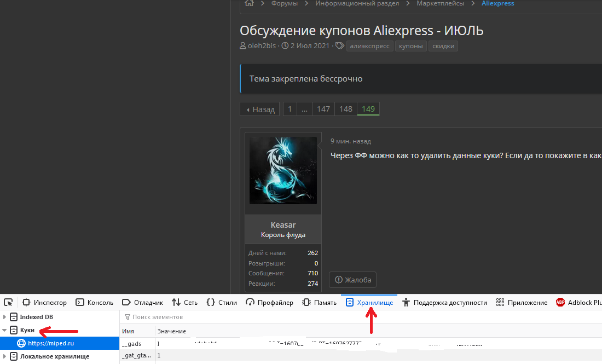Screen dimensions: 602x364
Task: Click the скидки tag
Action: click(443, 46)
